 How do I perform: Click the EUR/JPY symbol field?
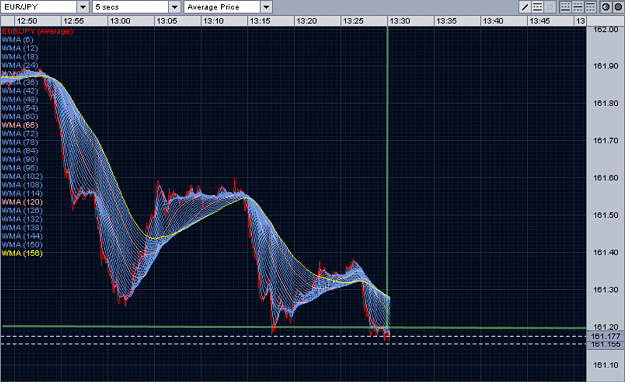pyautogui.click(x=39, y=7)
